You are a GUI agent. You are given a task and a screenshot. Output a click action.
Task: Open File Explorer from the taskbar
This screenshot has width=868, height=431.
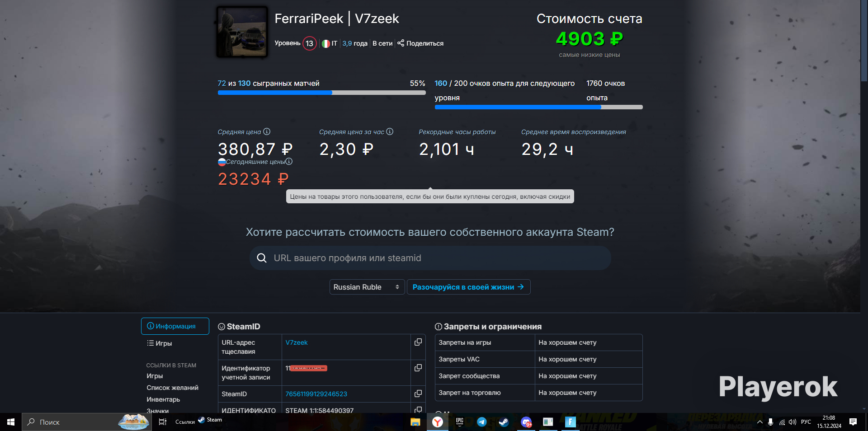415,422
